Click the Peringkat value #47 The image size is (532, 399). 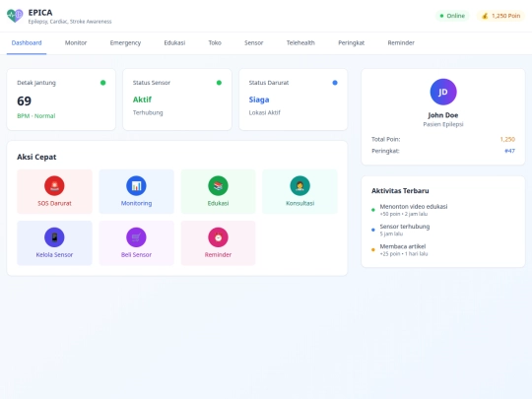509,151
